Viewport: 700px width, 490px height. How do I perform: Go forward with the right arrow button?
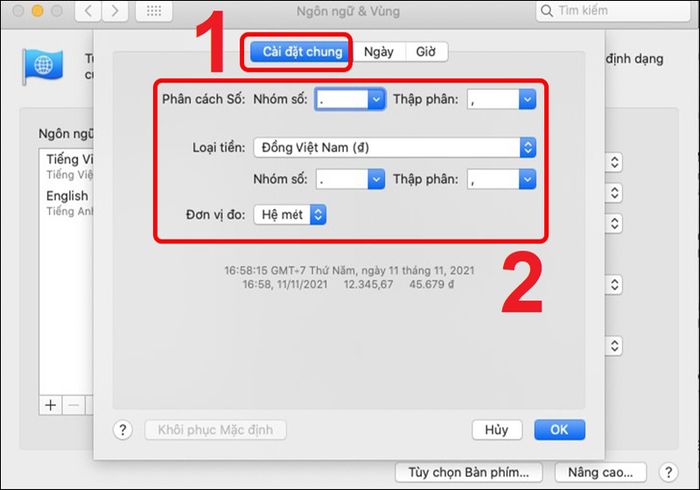pyautogui.click(x=115, y=10)
